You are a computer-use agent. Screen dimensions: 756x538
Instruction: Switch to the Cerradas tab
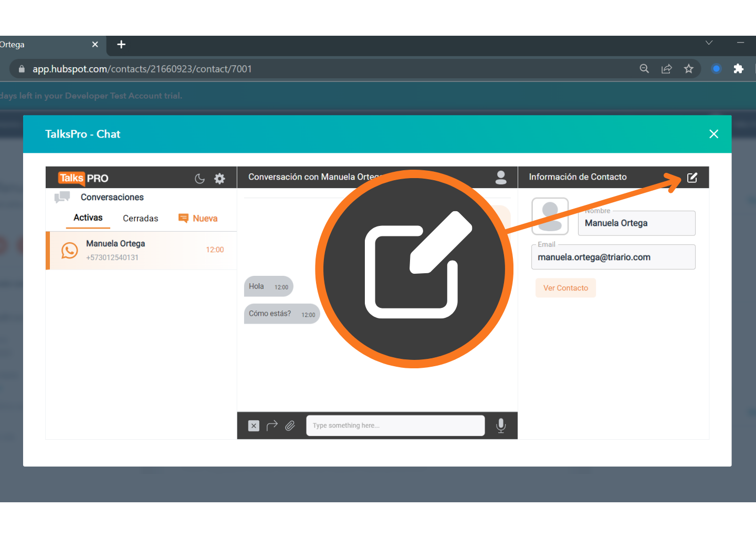[140, 218]
